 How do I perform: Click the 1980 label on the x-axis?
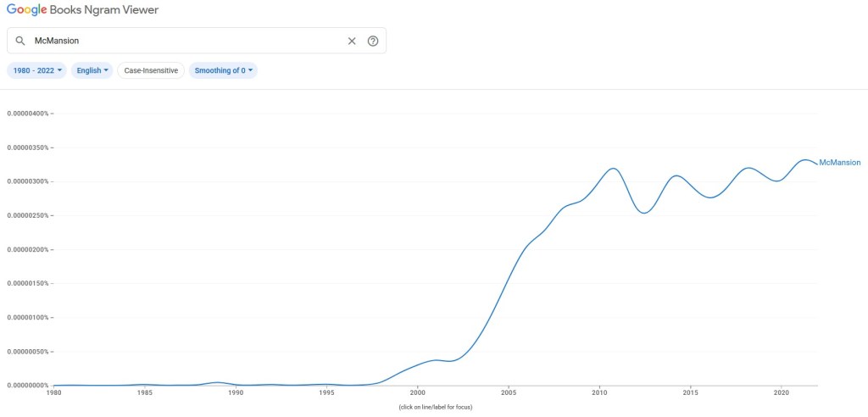point(53,393)
